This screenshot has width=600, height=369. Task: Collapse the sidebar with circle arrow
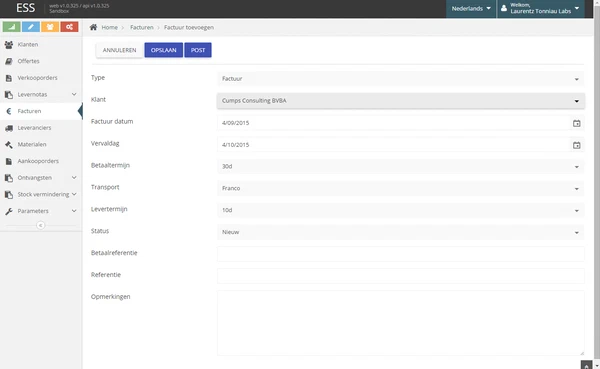click(x=41, y=225)
